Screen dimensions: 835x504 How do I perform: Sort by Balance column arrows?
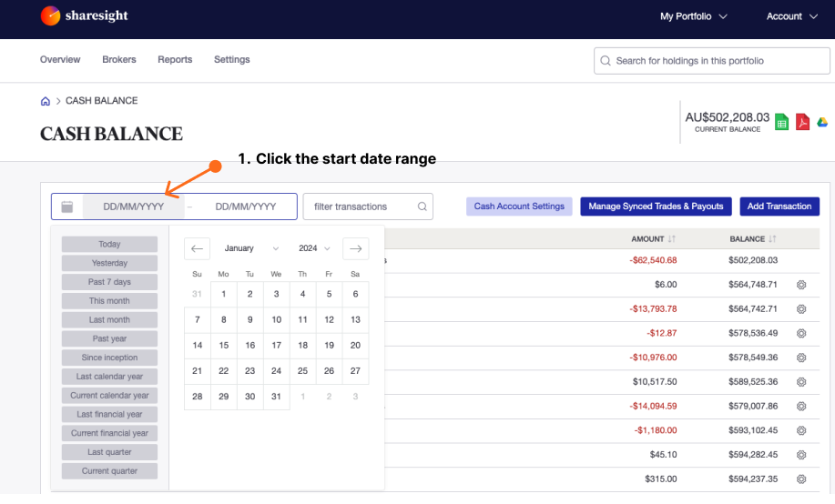click(772, 239)
